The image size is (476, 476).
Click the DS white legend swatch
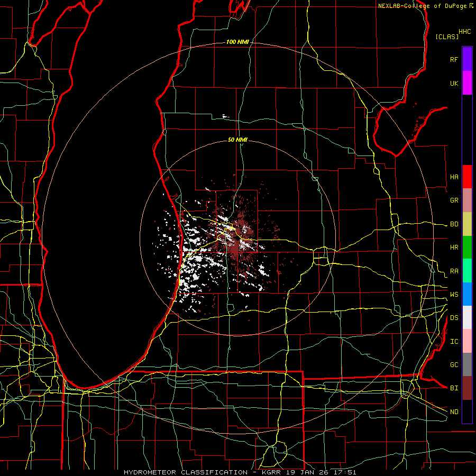point(467,317)
